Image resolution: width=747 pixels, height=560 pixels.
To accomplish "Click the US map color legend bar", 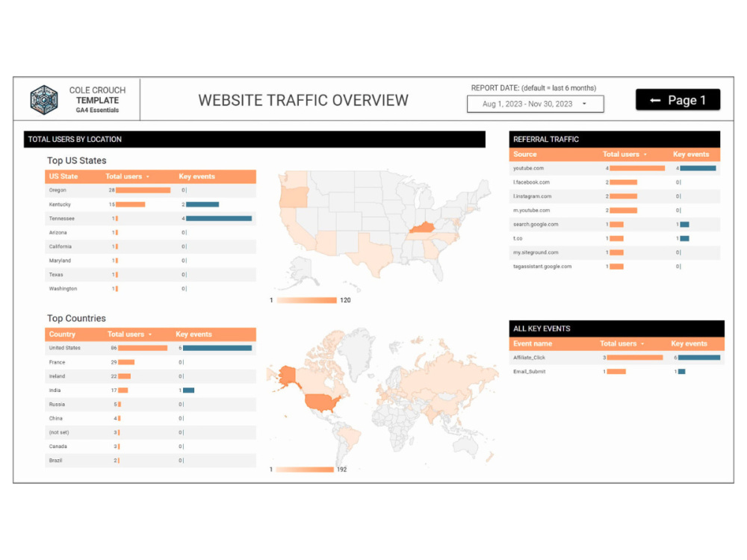I will pyautogui.click(x=307, y=300).
